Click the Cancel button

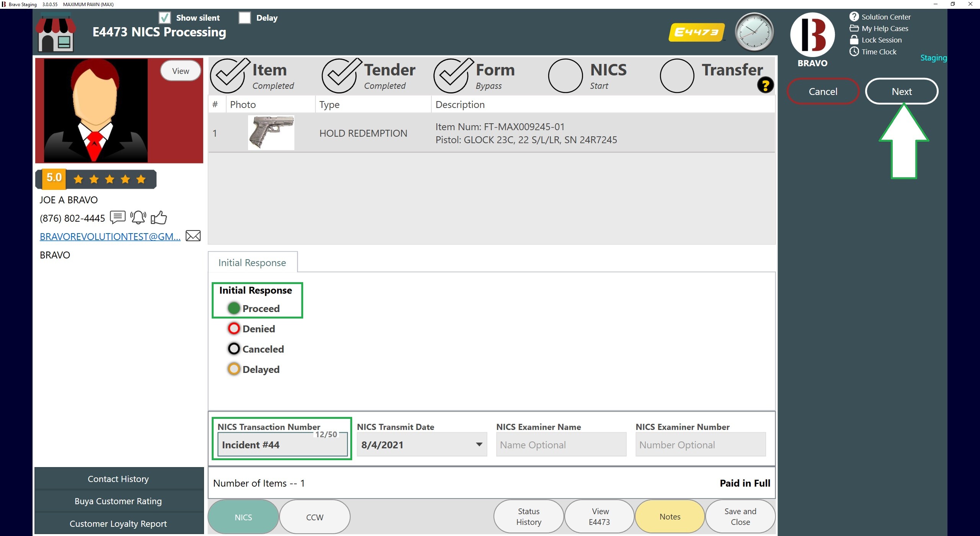pos(823,91)
